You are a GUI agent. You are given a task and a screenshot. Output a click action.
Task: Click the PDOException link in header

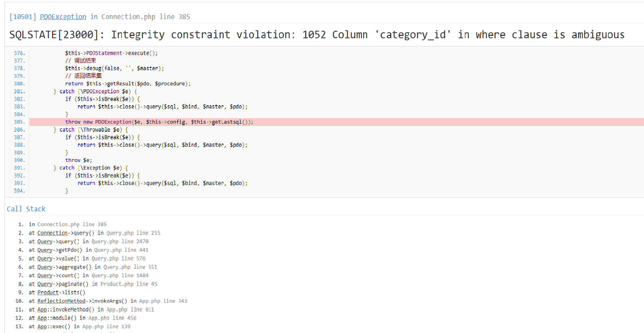[63, 17]
